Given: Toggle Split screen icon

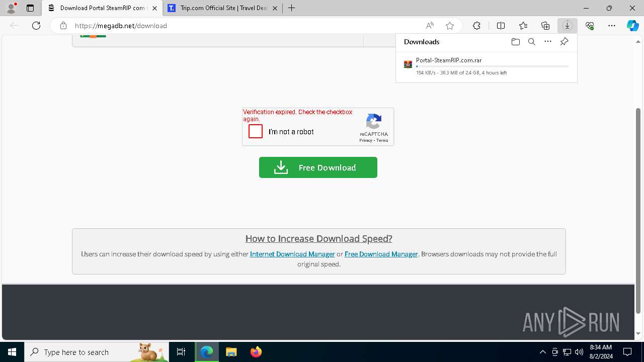Looking at the screenshot, I should point(501,26).
